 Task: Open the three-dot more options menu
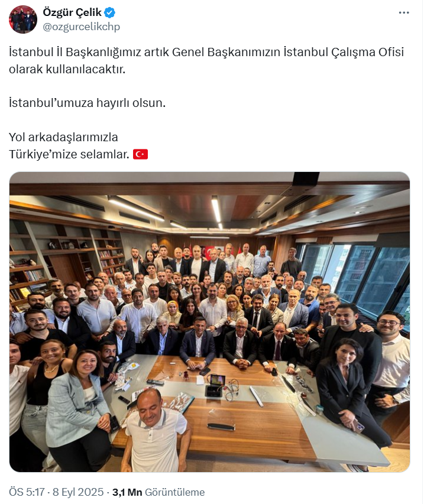pos(404,12)
